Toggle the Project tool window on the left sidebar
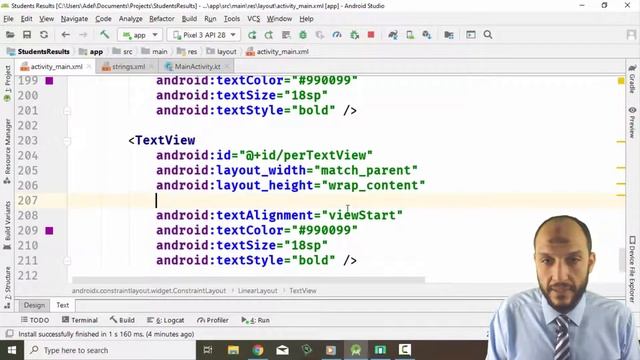 (x=7, y=82)
